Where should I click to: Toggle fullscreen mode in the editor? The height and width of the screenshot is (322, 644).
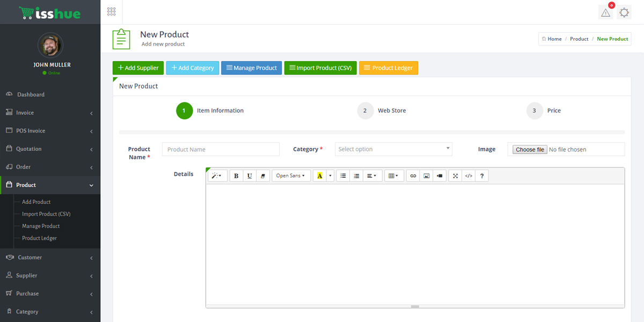point(455,176)
